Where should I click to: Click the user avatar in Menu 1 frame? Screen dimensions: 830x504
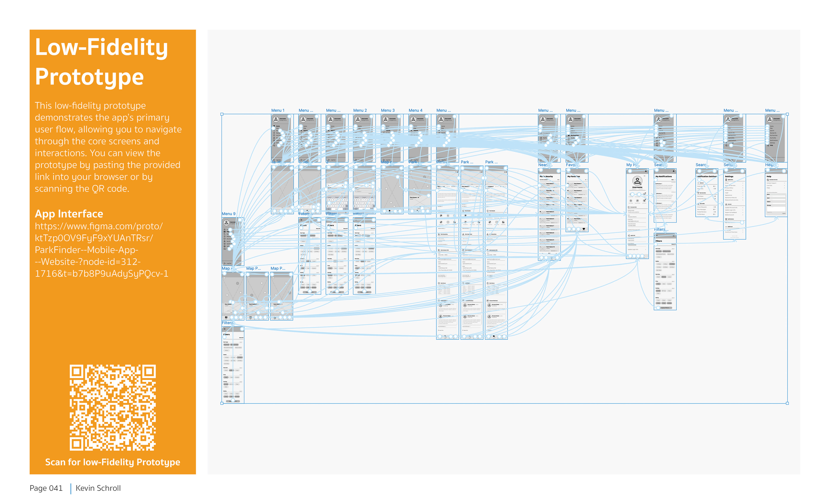pyautogui.click(x=276, y=119)
